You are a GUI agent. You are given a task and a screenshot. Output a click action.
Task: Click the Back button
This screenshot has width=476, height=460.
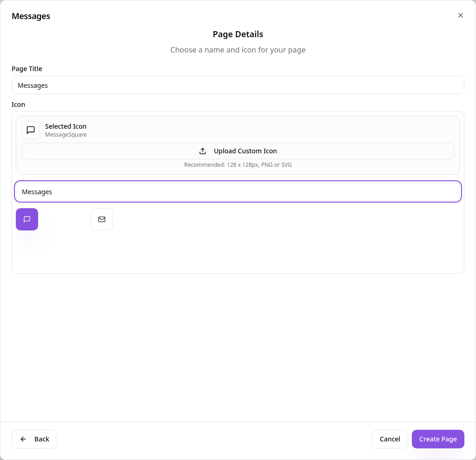[34, 439]
